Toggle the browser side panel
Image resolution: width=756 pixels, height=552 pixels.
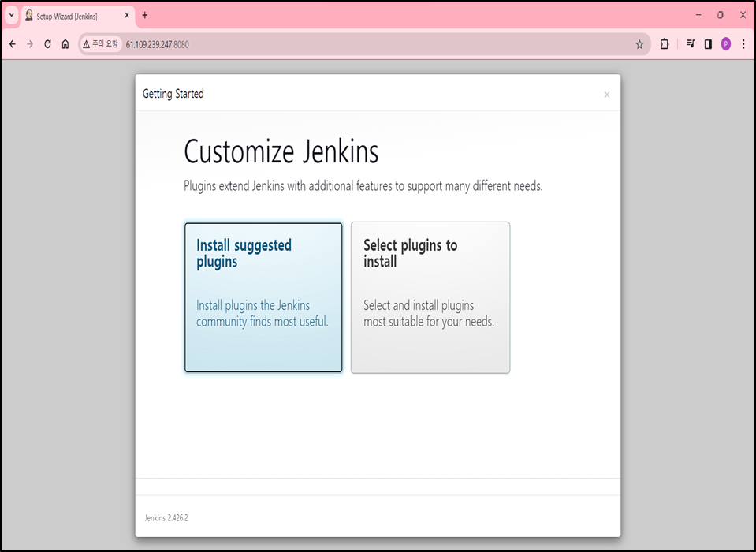[708, 44]
